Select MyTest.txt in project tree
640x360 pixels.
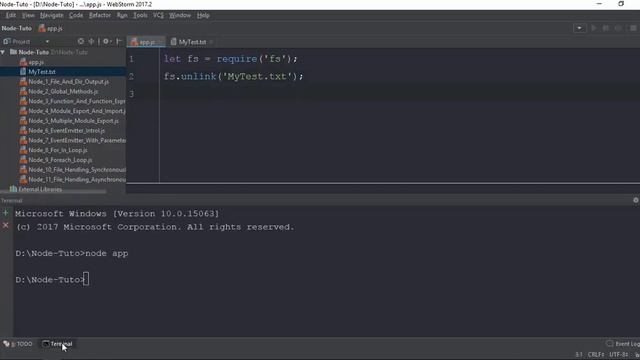pyautogui.click(x=42, y=72)
